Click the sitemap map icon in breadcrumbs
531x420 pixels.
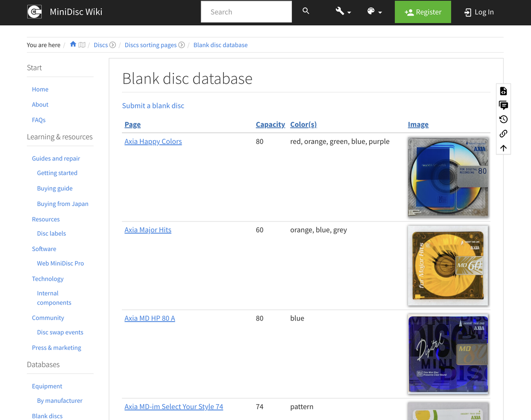pyautogui.click(x=82, y=45)
